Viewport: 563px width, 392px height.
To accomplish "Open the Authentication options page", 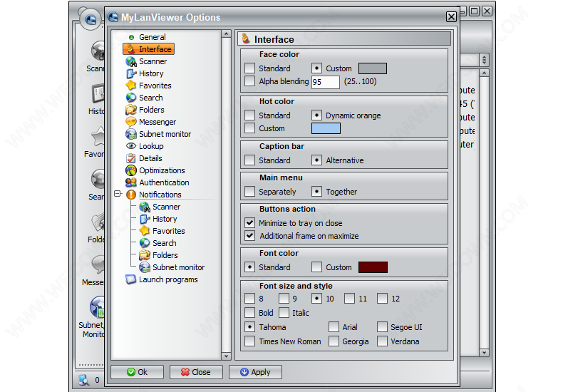I will (164, 182).
